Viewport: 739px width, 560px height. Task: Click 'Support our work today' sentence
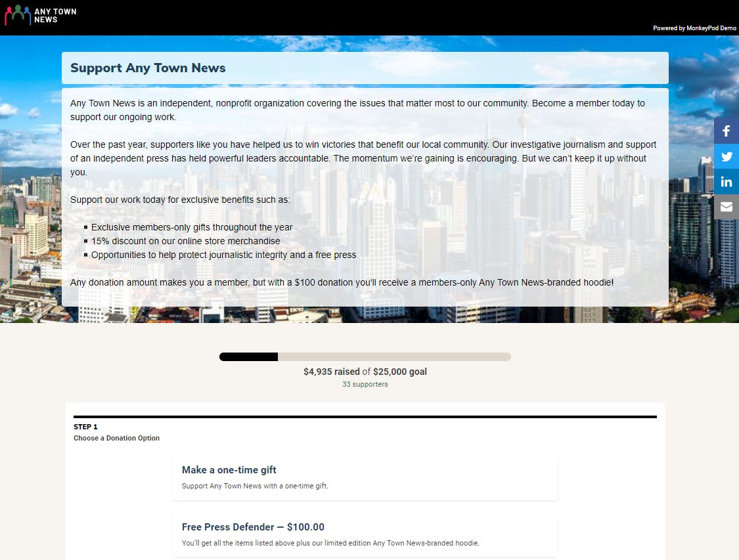pyautogui.click(x=180, y=200)
